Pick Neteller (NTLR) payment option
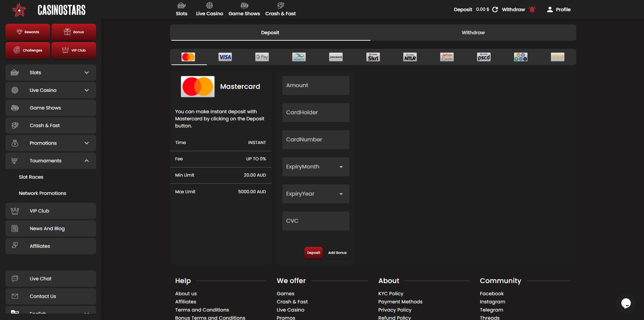644x320 pixels. [x=410, y=57]
